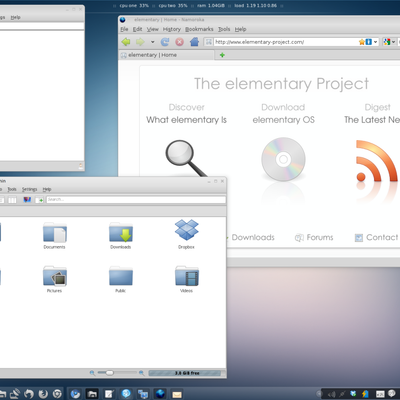The height and width of the screenshot is (400, 400).
Task: Launch the browser globe from the taskbar
Action: coord(160,394)
